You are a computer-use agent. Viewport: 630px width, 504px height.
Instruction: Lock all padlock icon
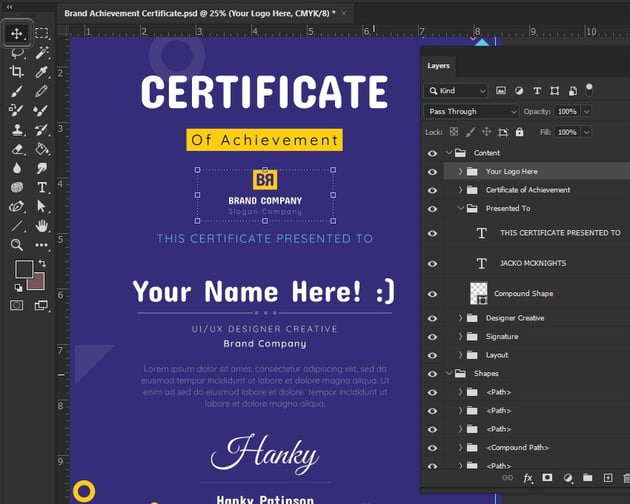pyautogui.click(x=520, y=132)
